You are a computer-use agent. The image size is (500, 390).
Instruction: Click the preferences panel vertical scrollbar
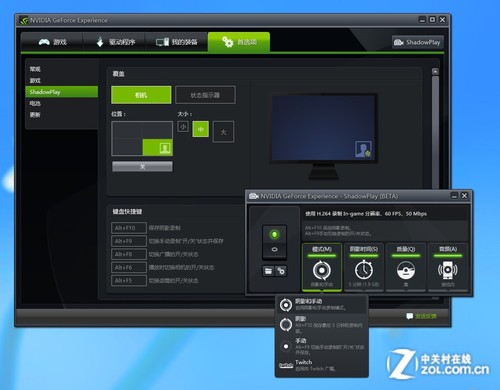click(435, 130)
